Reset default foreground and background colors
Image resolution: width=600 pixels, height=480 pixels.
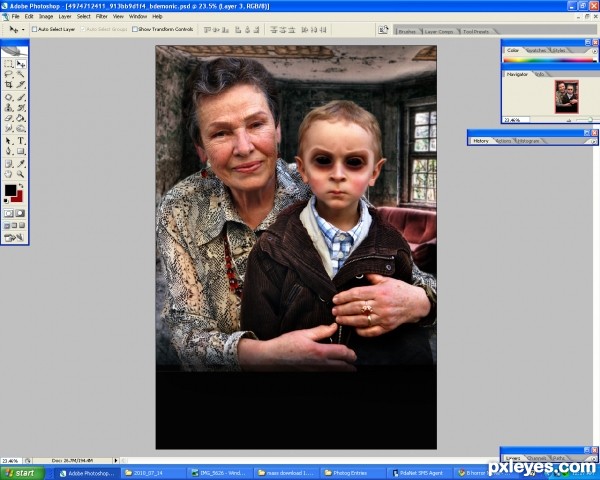tap(6, 201)
